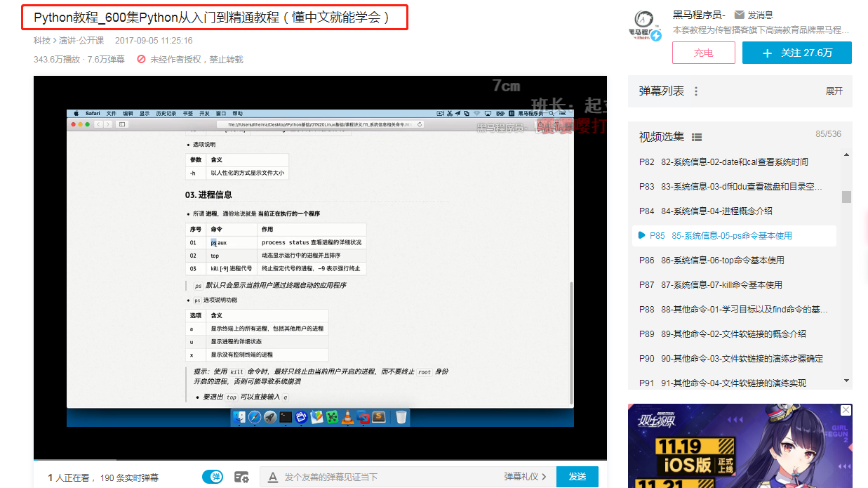Click the playing indicator beside P85
This screenshot has height=488, width=868.
642,235
